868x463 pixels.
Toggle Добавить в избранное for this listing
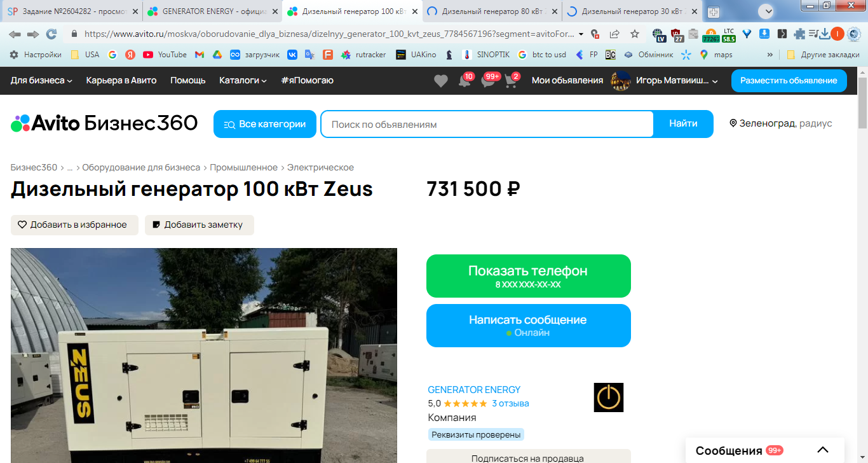[74, 225]
